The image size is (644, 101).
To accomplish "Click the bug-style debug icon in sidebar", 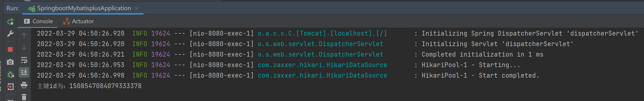I will pos(10,74).
